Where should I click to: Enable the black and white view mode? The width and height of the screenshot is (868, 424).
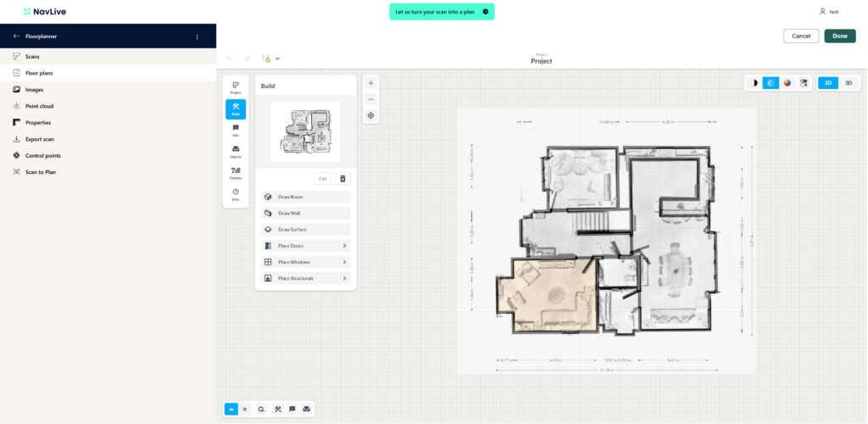point(754,83)
